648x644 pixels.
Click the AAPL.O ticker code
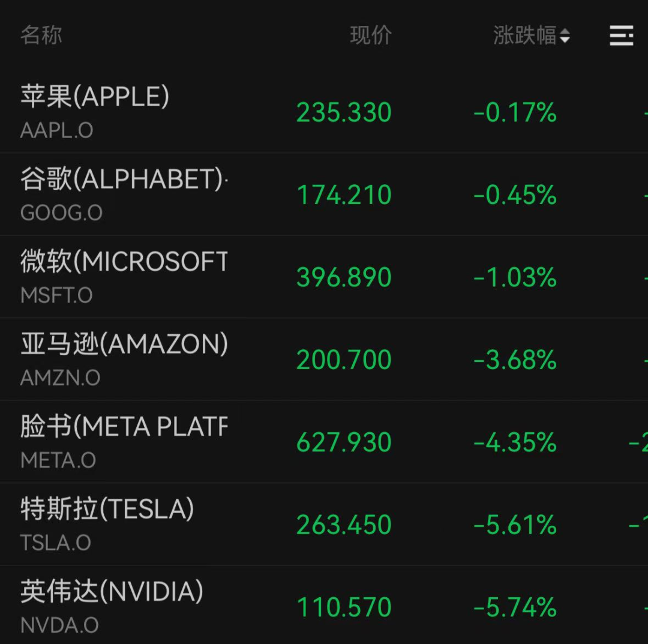[56, 130]
